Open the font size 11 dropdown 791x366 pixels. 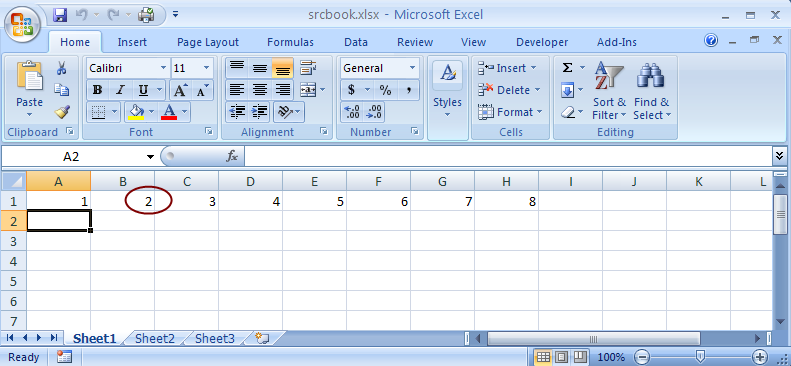[x=206, y=68]
